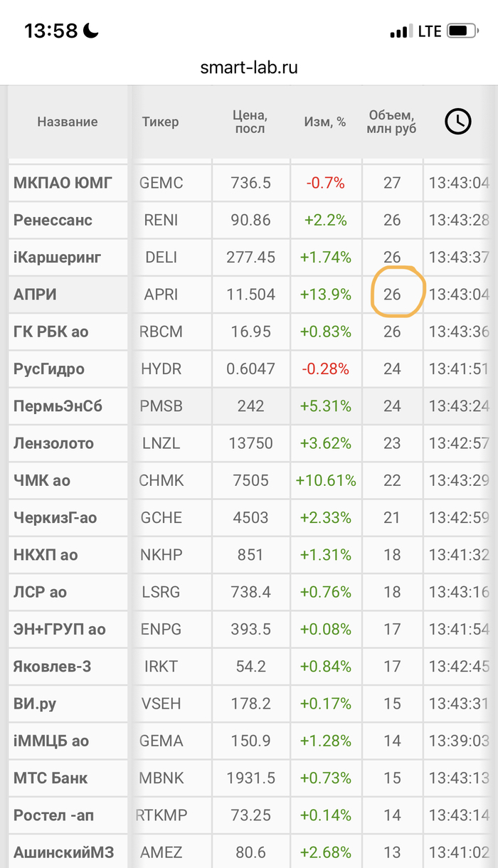
Task: Open the МТС Банк stock link
Action: pyautogui.click(x=51, y=778)
